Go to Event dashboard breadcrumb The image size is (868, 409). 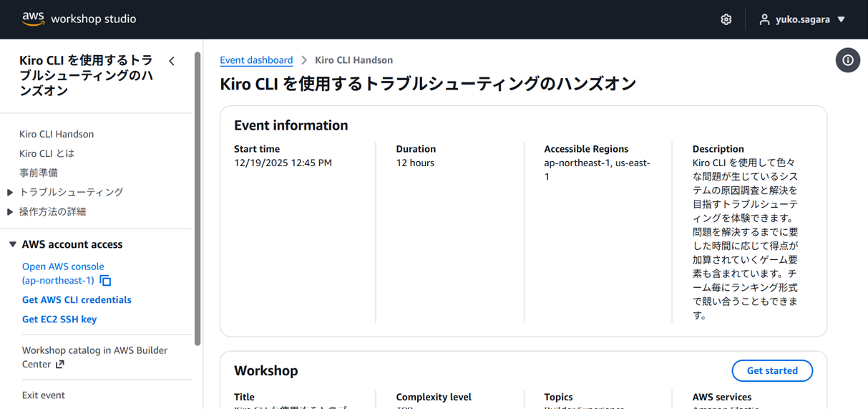(x=256, y=60)
